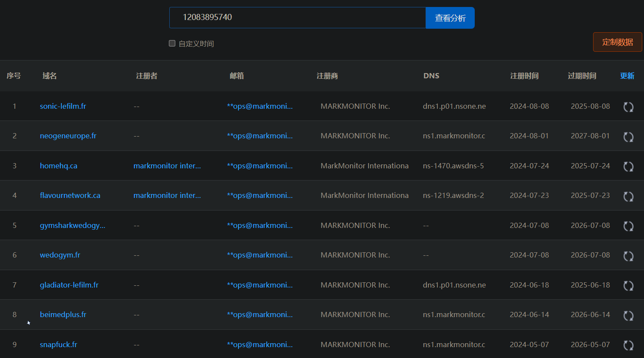Click email link in flavournetwork.ca row
This screenshot has width=644, height=358.
(x=260, y=195)
